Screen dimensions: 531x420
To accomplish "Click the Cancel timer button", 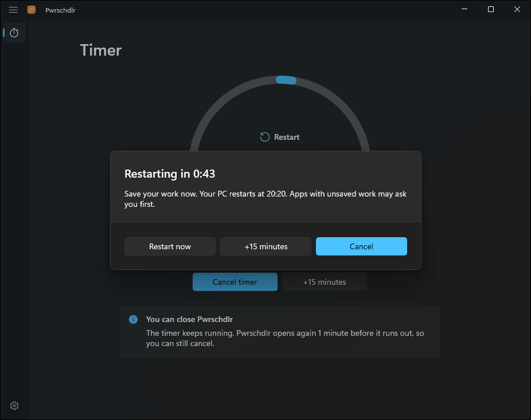I will 235,282.
